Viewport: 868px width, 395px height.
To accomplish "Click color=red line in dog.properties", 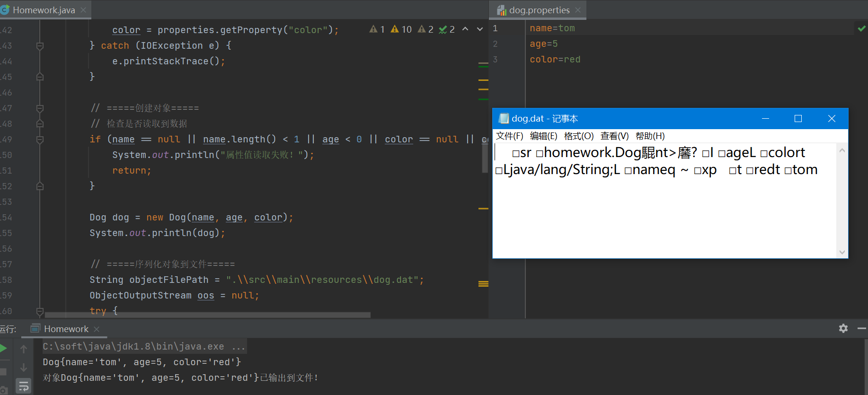I will pos(555,60).
